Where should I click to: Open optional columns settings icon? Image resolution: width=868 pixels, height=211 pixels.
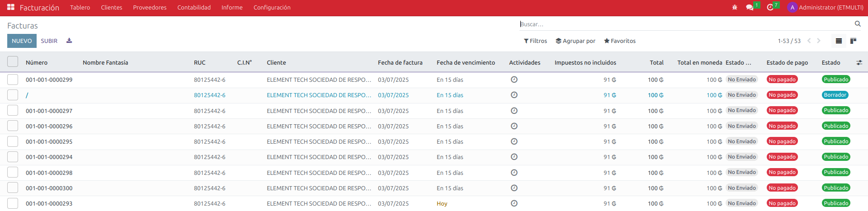(859, 62)
